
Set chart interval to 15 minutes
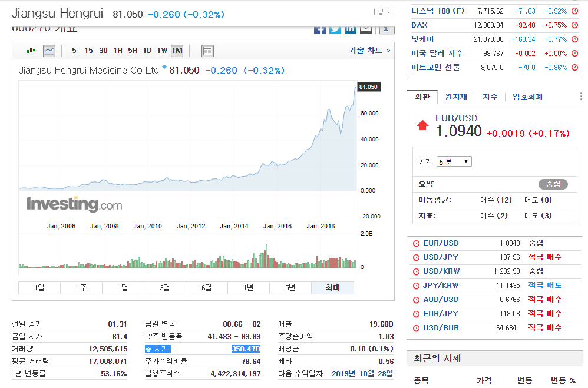(88, 51)
